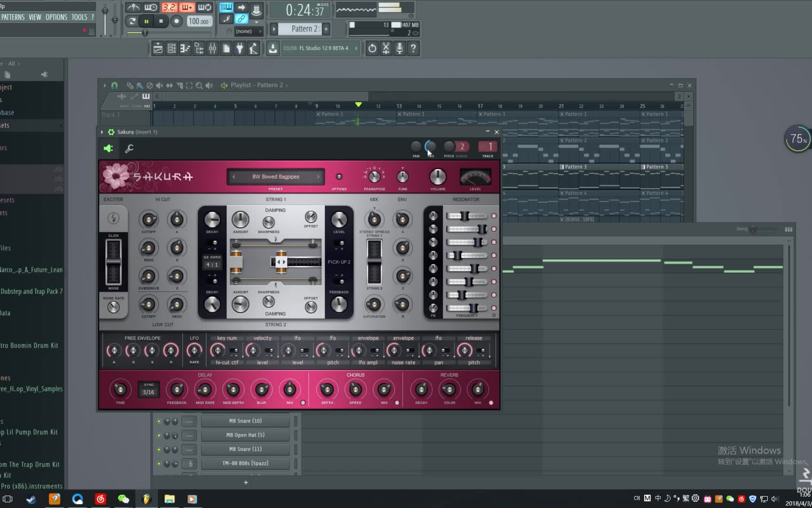
Task: Select the Pencil tool in the Playlist toolbar
Action: 130,86
